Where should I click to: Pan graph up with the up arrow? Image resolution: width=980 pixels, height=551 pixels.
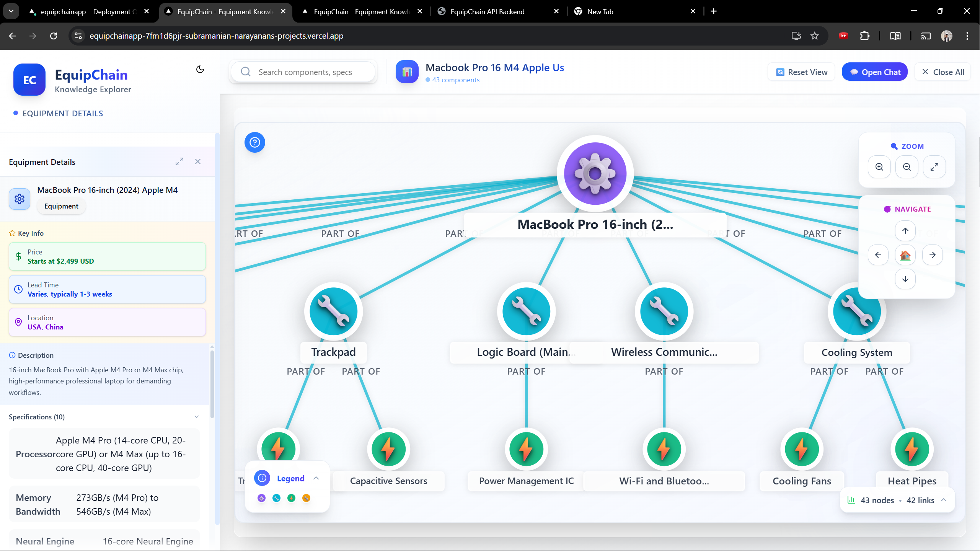905,231
